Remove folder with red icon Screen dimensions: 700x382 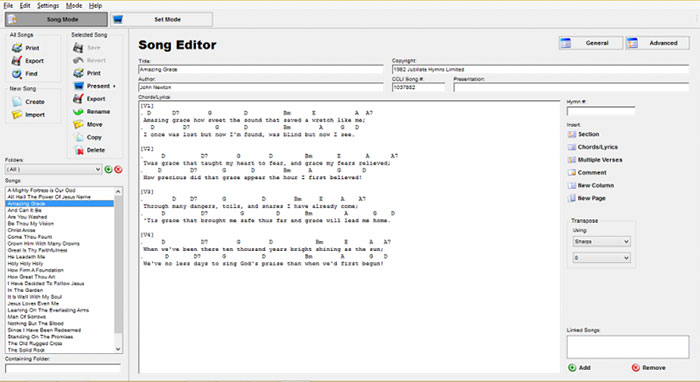point(118,170)
